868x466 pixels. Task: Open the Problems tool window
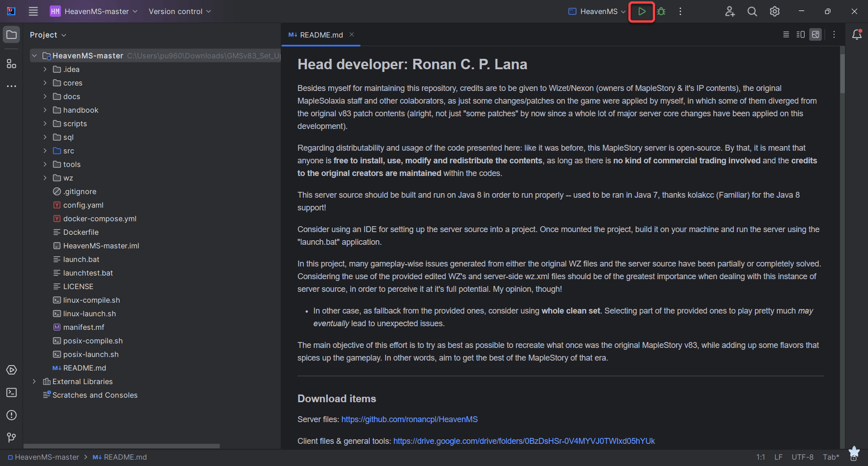point(11,415)
